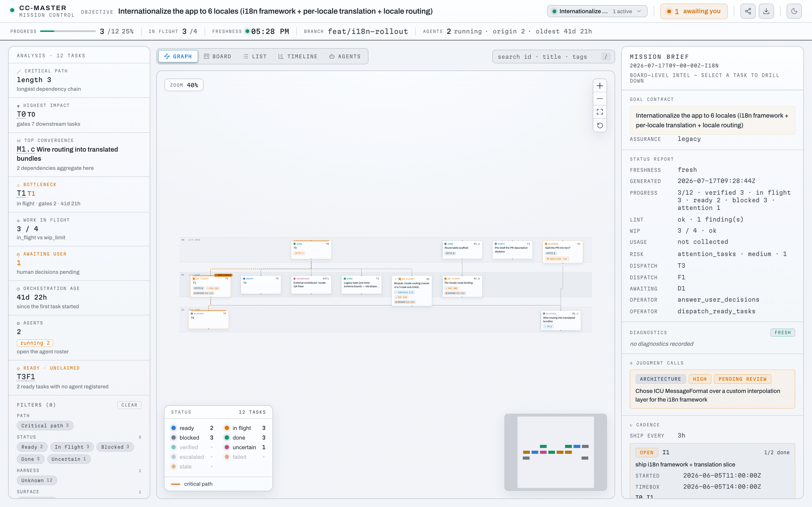Click the fit-to-screen icon

coord(600,112)
